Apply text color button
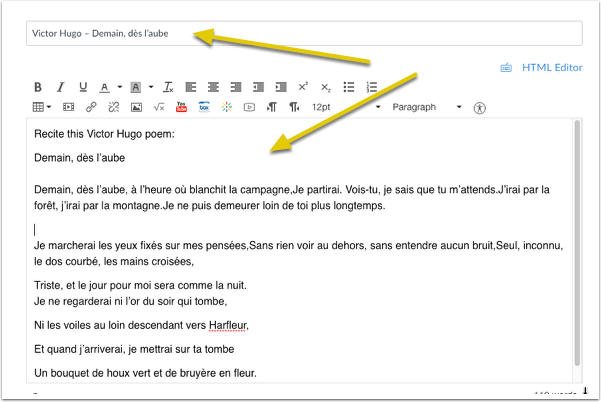Viewport: 601px width, 402px height. [104, 87]
